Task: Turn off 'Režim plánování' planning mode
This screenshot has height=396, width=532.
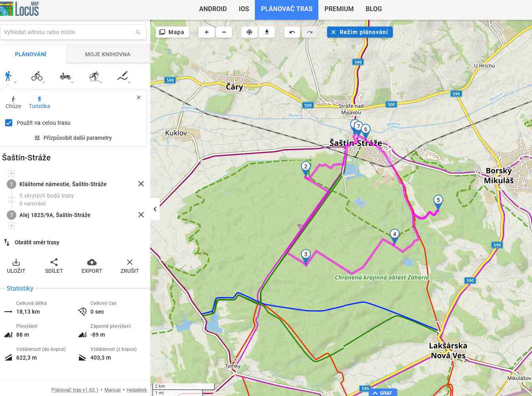Action: point(360,32)
